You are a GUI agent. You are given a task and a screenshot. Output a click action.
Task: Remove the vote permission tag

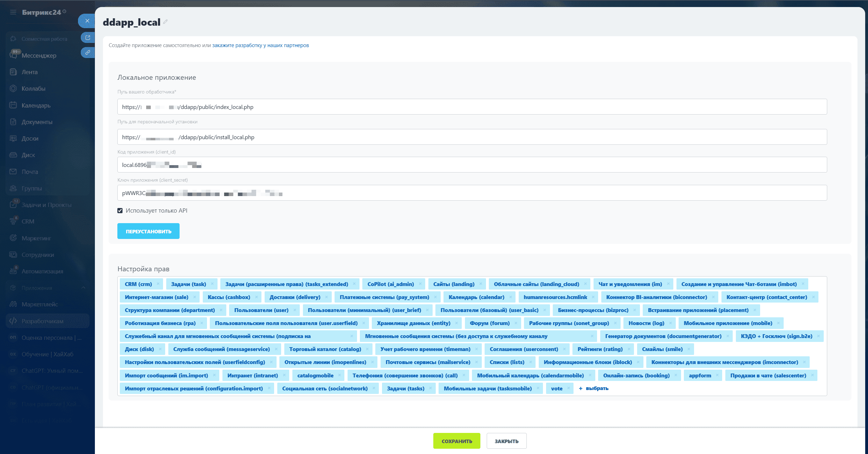(569, 388)
